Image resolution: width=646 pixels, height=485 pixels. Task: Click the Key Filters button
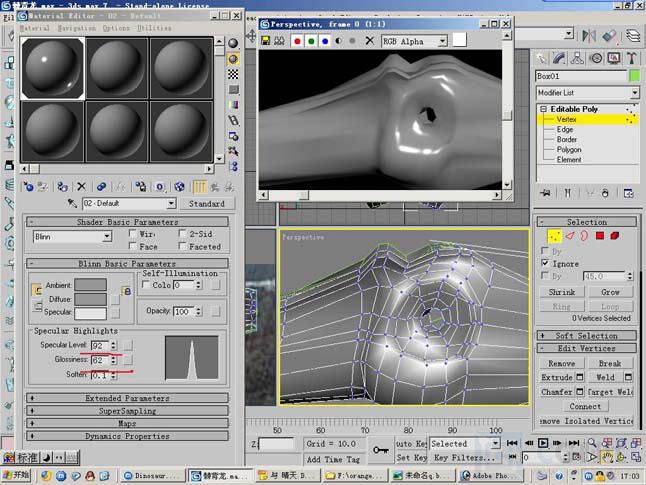(x=464, y=457)
